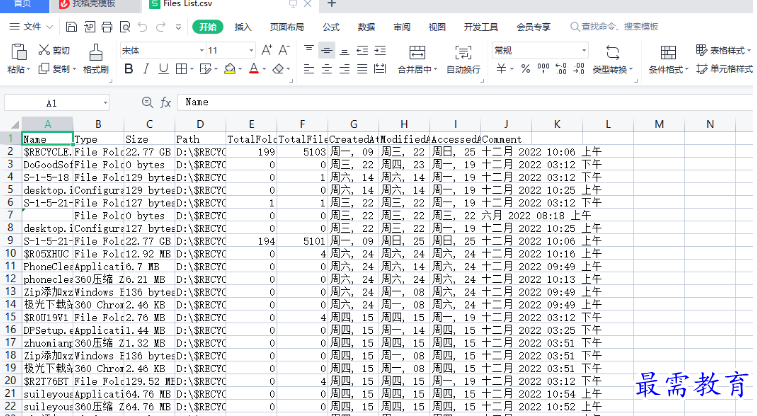757x416 pixels.
Task: Open print preview magnifier icon
Action: 125,27
